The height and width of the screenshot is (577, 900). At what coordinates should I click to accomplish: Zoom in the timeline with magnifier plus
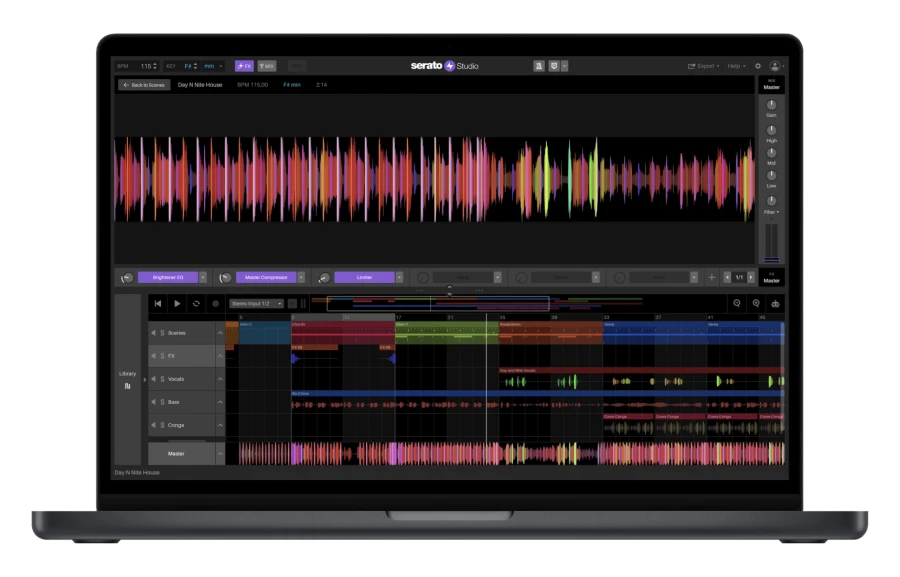tap(757, 304)
